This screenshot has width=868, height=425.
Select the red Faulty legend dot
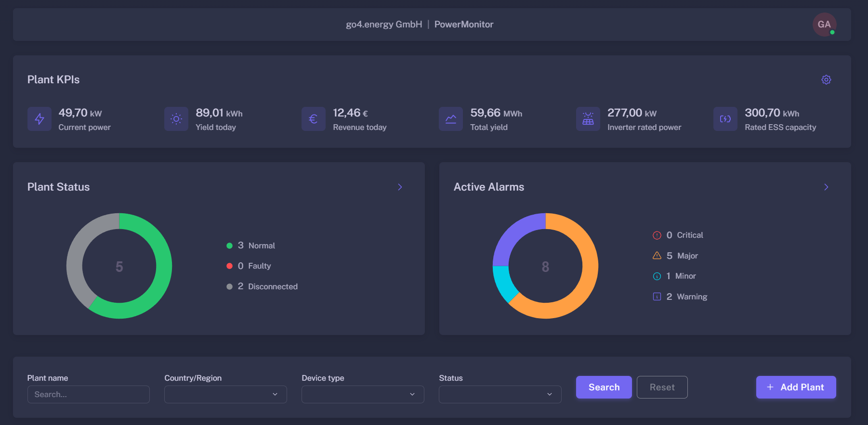pyautogui.click(x=230, y=266)
